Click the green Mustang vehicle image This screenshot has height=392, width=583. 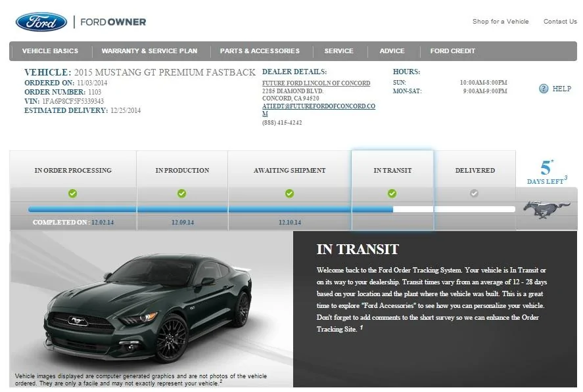(x=148, y=307)
